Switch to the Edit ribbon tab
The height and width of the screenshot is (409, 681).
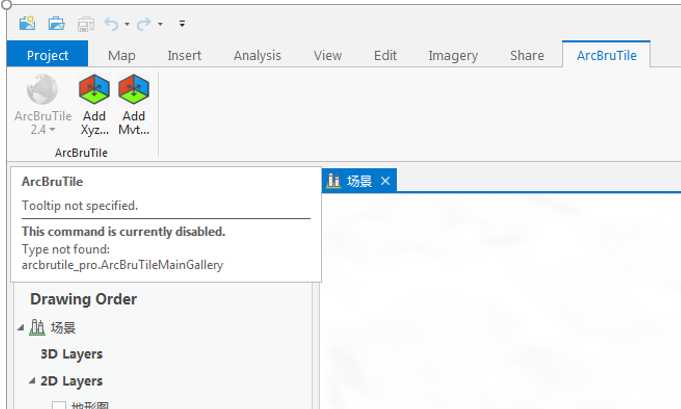tap(385, 55)
